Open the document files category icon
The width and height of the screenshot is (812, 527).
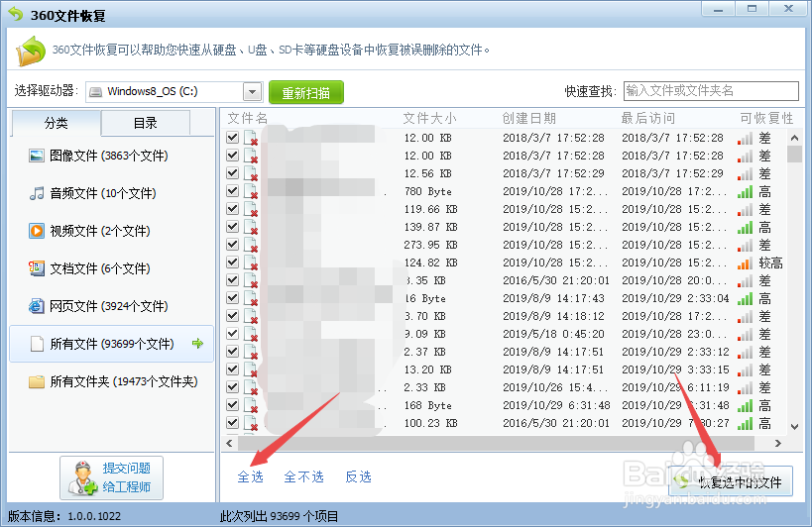click(37, 268)
